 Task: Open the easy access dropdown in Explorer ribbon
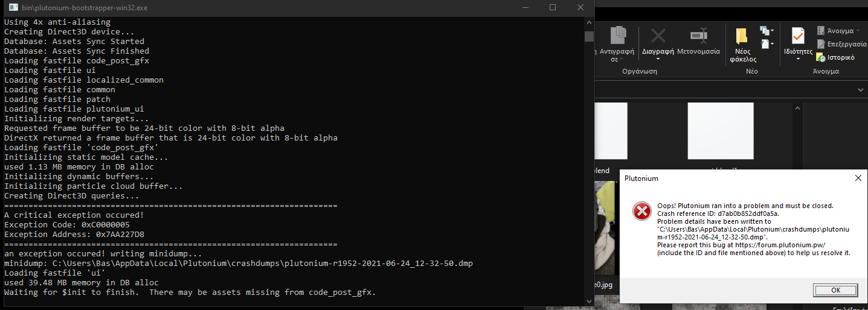click(767, 44)
